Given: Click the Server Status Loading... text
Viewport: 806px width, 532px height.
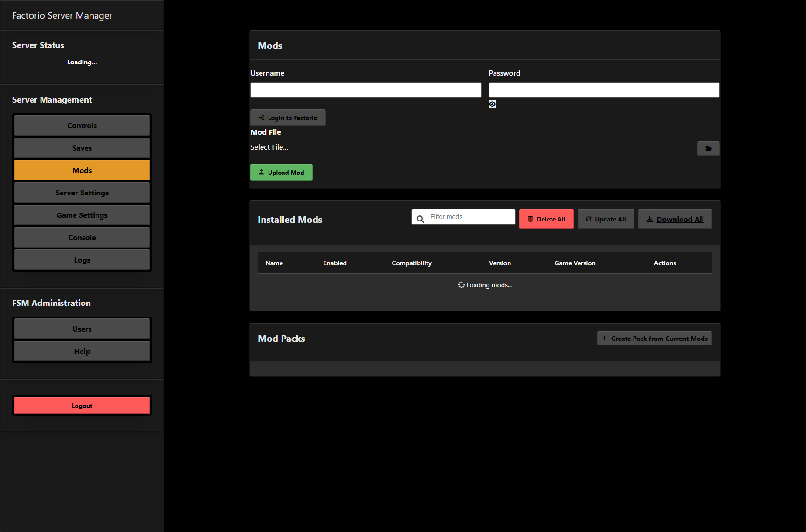Looking at the screenshot, I should point(82,62).
